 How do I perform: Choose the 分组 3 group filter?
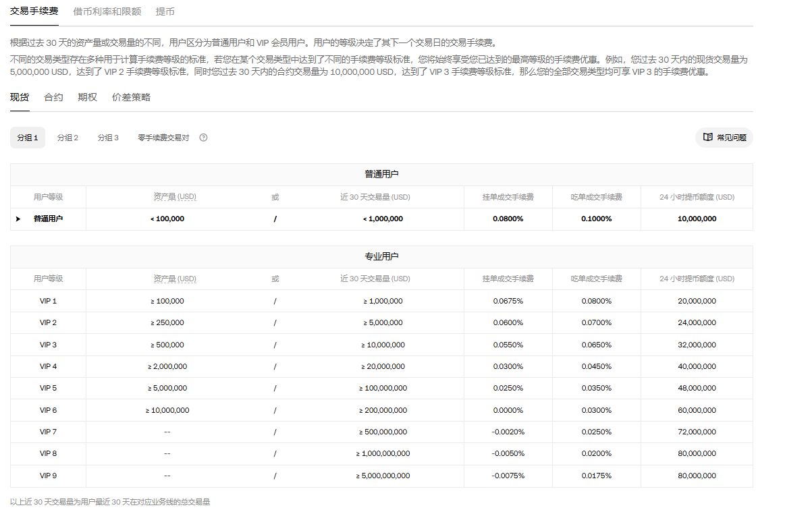pyautogui.click(x=108, y=138)
